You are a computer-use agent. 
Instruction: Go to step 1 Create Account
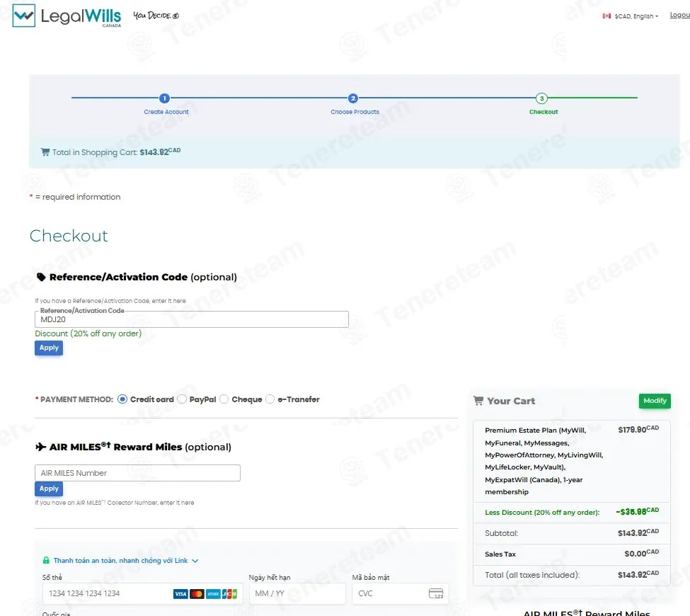[164, 98]
